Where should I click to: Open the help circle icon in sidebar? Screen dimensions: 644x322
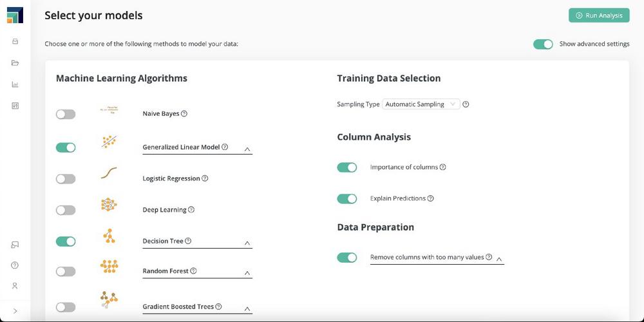[15, 265]
